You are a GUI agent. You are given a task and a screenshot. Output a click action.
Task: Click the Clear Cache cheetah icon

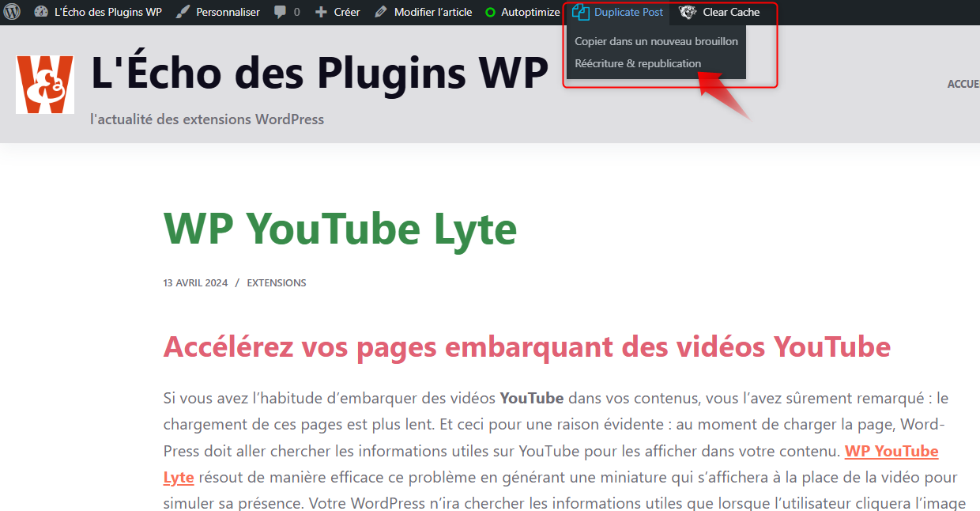click(688, 12)
